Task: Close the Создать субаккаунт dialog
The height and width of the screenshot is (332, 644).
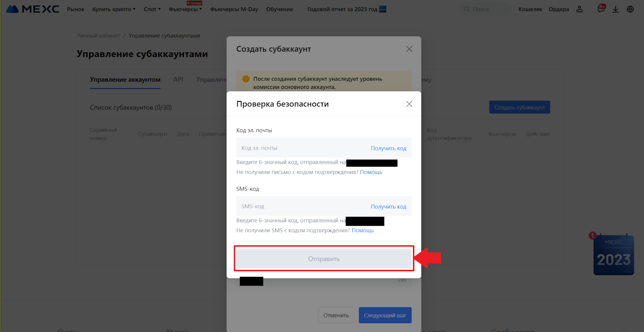Action: [x=409, y=49]
